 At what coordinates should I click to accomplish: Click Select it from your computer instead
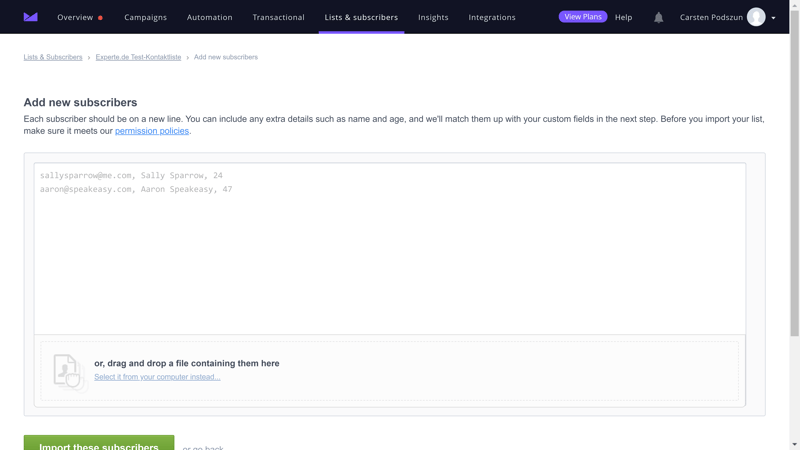[157, 377]
